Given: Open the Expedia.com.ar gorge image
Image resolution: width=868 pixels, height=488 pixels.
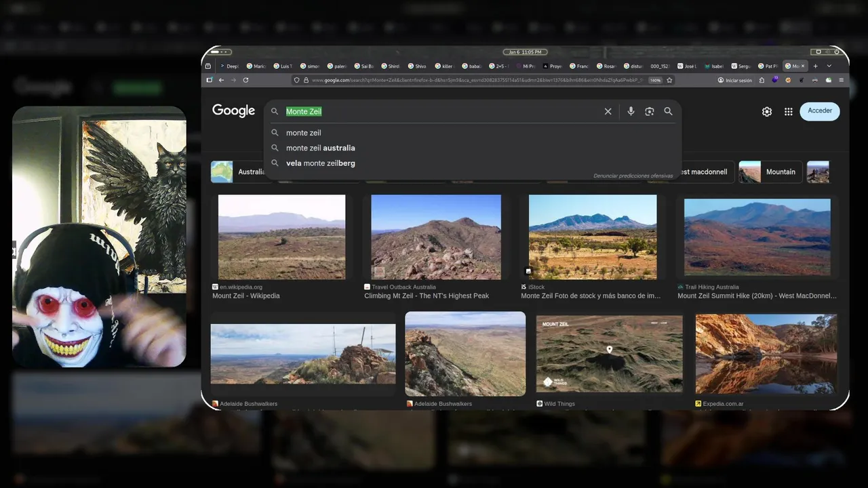Looking at the screenshot, I should [766, 354].
